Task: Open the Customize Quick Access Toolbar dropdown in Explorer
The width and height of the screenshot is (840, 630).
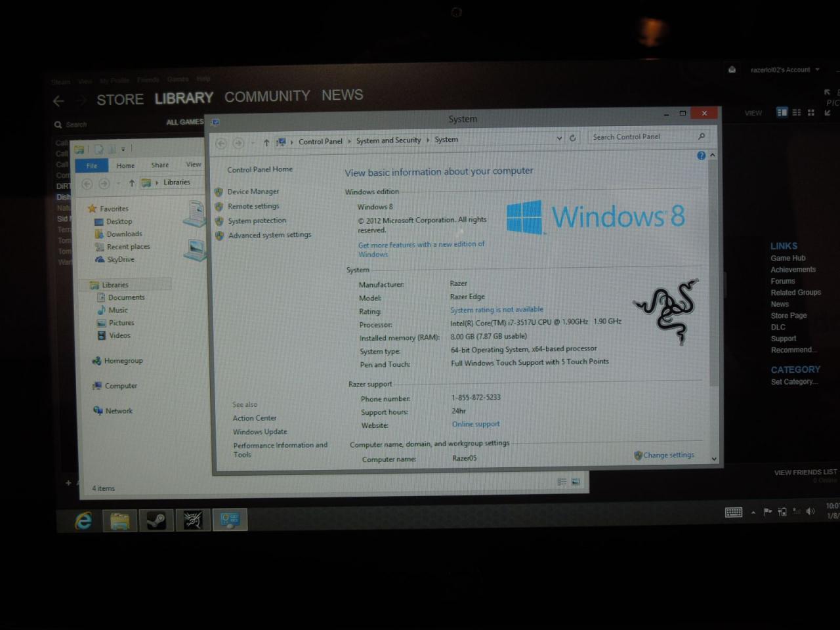Action: [x=123, y=150]
